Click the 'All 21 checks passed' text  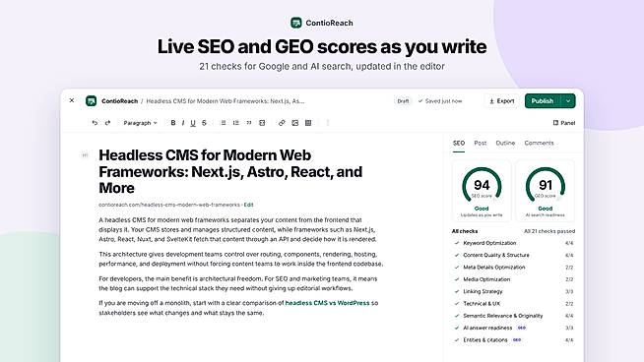click(x=549, y=231)
